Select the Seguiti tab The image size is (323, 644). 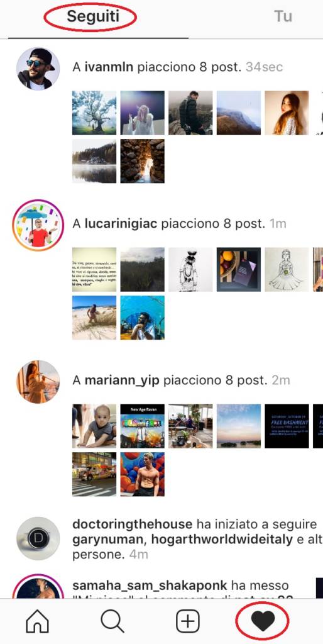(93, 16)
